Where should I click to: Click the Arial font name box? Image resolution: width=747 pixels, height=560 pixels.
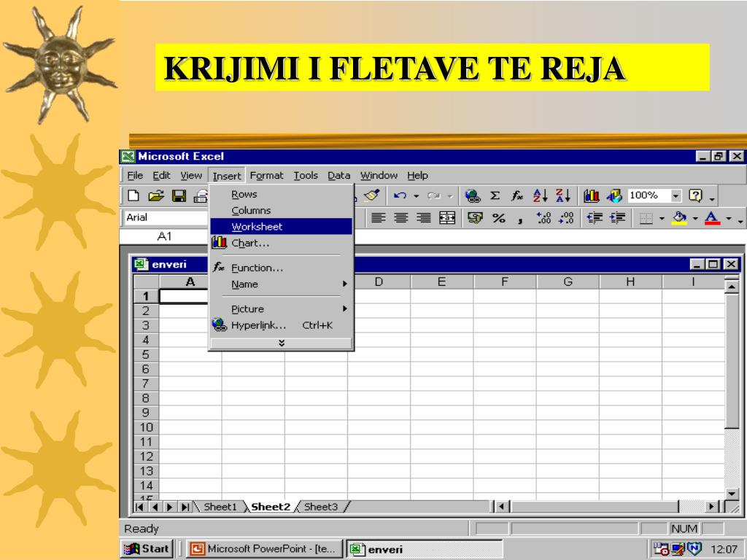coord(166,217)
